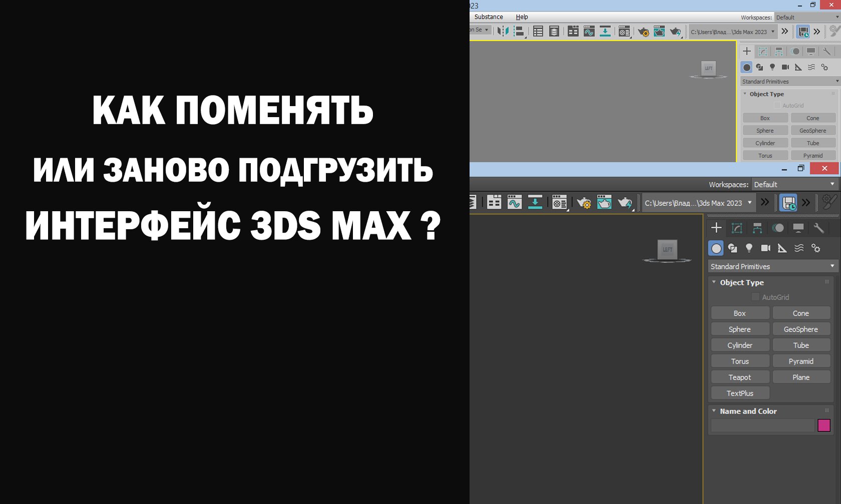The image size is (841, 504).
Task: Switch to the Display tab in the dark window
Action: point(798,228)
